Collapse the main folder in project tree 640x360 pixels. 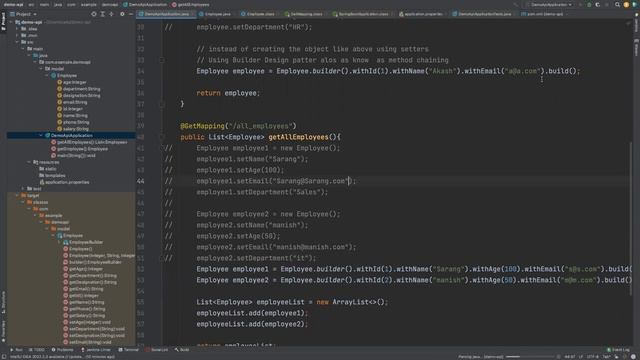pyautogui.click(x=23, y=49)
